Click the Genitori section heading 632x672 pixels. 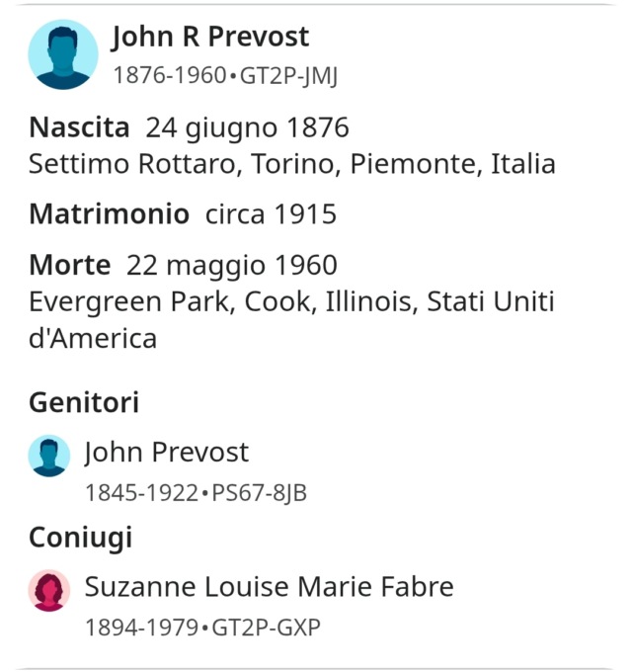(x=84, y=402)
